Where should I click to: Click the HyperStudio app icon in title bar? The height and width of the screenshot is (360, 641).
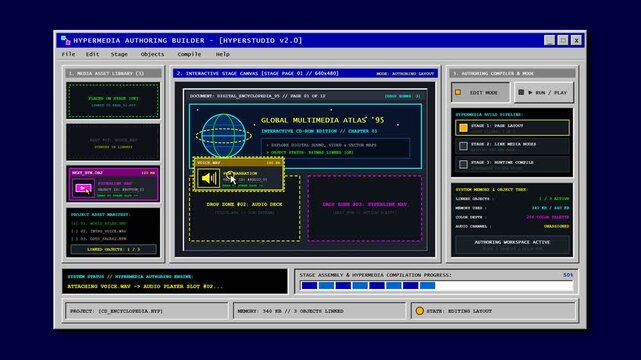click(x=65, y=40)
